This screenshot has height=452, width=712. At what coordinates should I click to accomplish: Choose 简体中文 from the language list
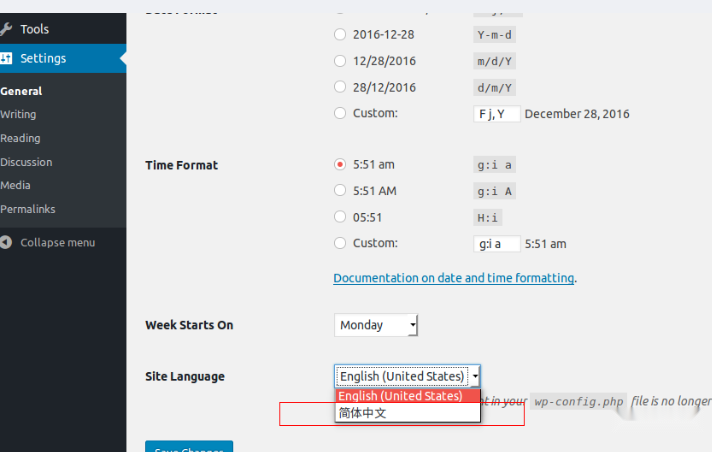pyautogui.click(x=408, y=413)
